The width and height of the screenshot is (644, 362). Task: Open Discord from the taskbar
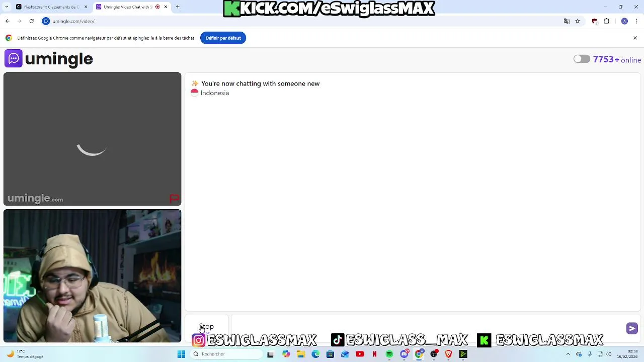(x=404, y=354)
